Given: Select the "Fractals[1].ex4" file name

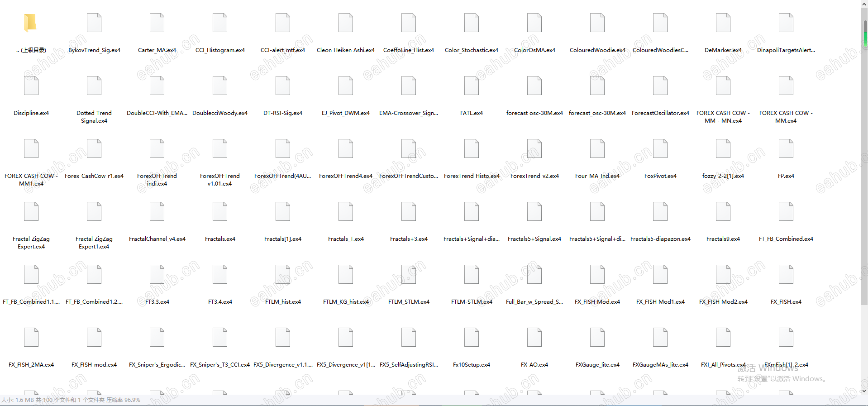Looking at the screenshot, I should (283, 239).
